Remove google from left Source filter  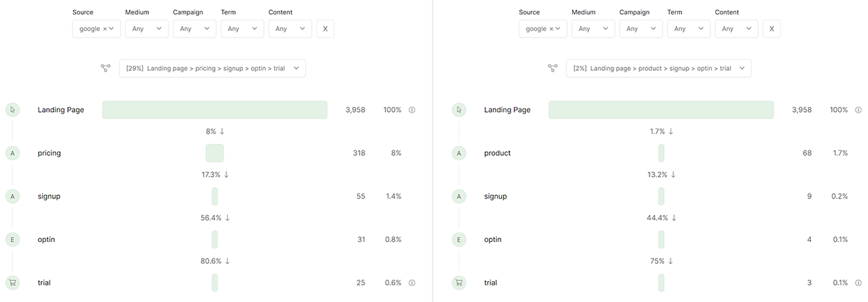[x=104, y=29]
